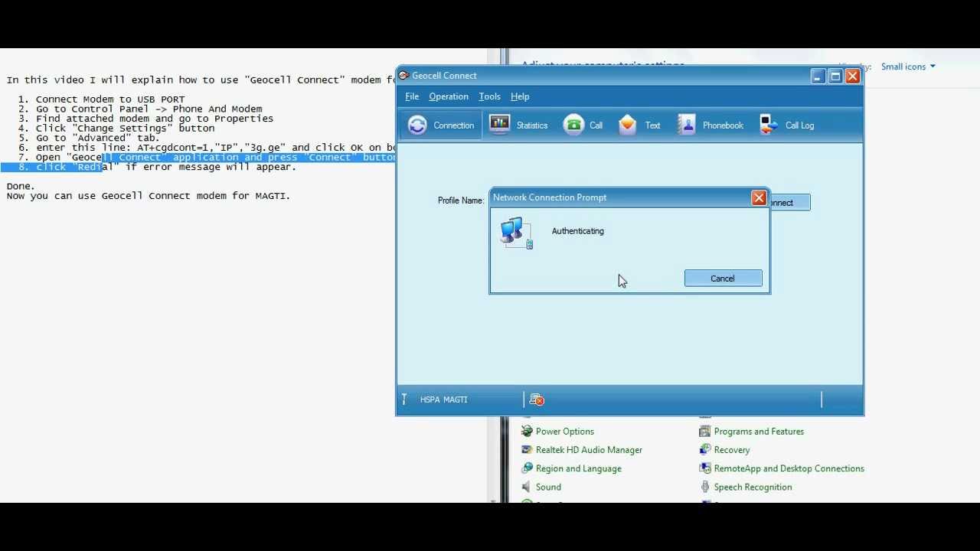The height and width of the screenshot is (551, 980).
Task: Open the Connection section in the toolbar
Action: tap(441, 126)
